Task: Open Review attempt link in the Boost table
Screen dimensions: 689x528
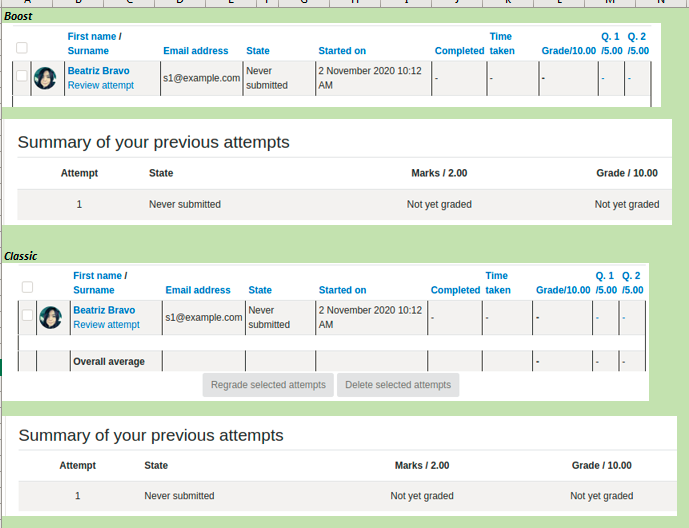Action: coord(101,85)
